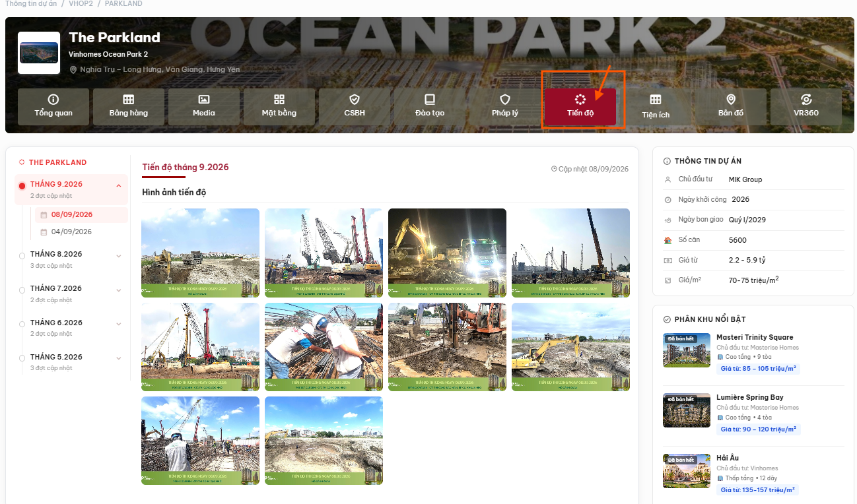This screenshot has width=857, height=504.
Task: Click the Đào tạo book icon
Action: click(430, 99)
